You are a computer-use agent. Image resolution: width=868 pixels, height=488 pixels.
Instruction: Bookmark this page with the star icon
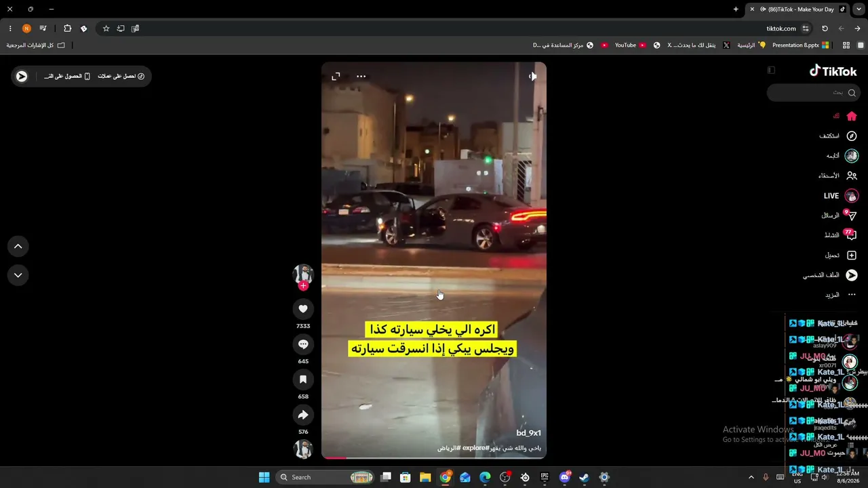[x=106, y=28]
